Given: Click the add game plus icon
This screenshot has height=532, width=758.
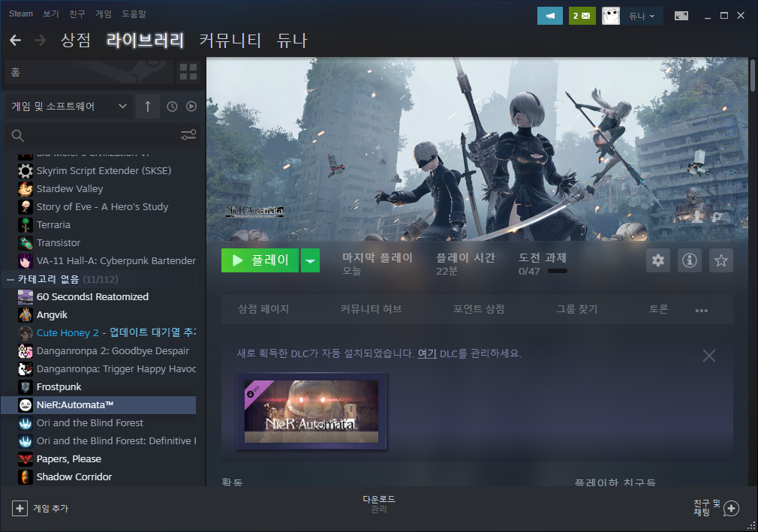Looking at the screenshot, I should [20, 508].
